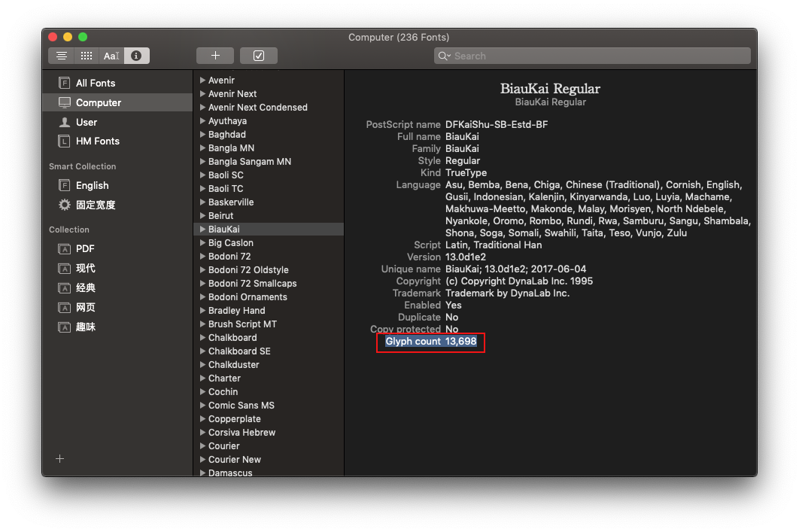This screenshot has width=799, height=532.
Task: Toggle the font information view
Action: (136, 56)
